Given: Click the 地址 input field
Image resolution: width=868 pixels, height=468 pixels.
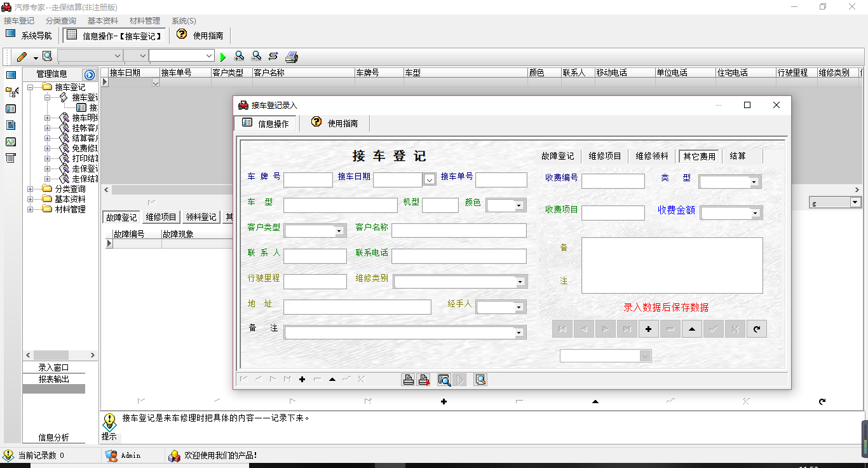Looking at the screenshot, I should 357,307.
